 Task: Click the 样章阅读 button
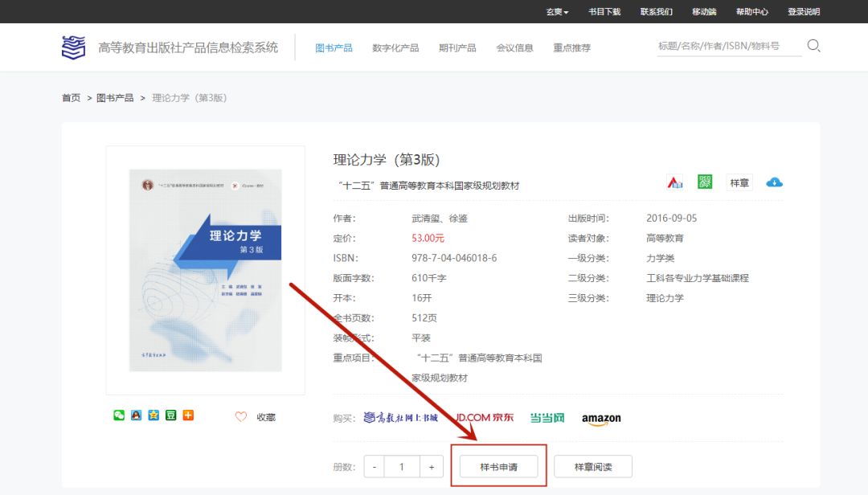click(x=593, y=467)
